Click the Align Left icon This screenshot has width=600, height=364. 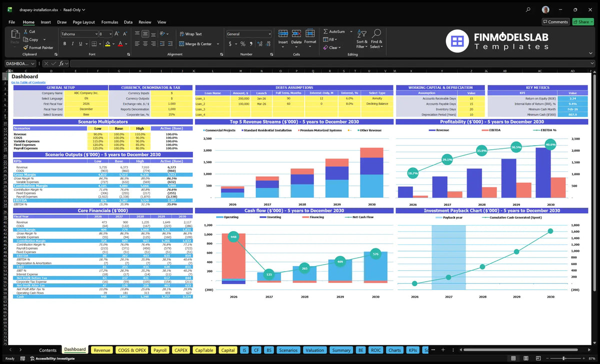click(x=137, y=44)
